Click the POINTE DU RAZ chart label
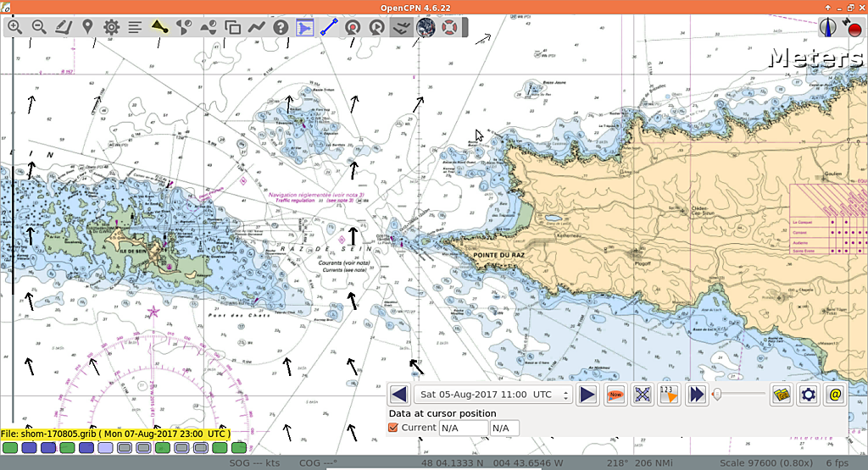The image size is (868, 470). (498, 255)
